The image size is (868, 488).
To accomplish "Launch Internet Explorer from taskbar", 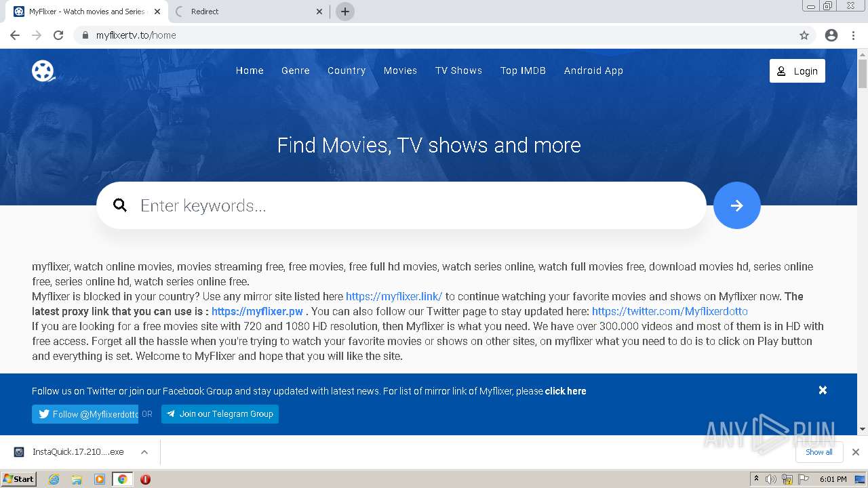I will pos(54,479).
